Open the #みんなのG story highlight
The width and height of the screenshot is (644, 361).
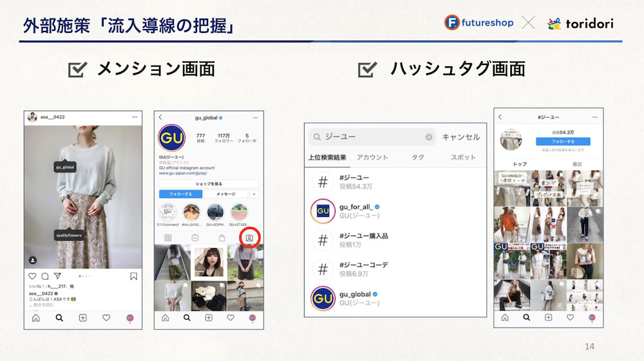[x=191, y=212]
